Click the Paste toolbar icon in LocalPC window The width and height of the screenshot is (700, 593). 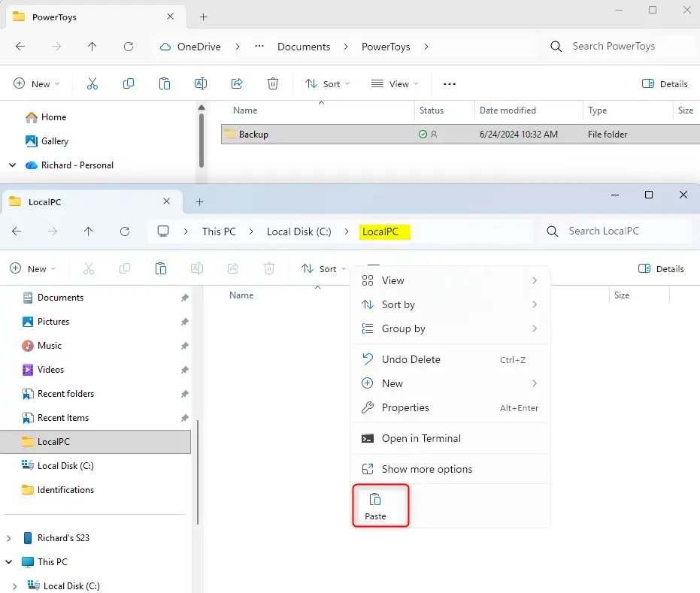(161, 268)
